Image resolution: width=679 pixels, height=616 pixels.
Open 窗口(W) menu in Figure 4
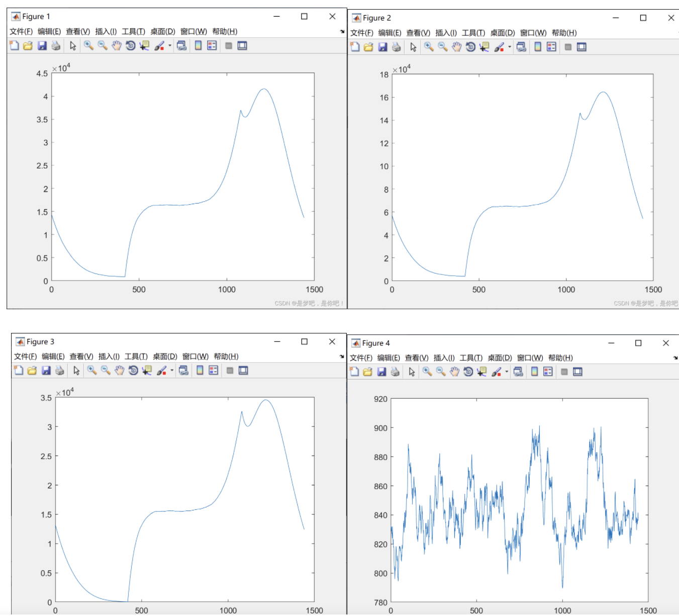[530, 358]
